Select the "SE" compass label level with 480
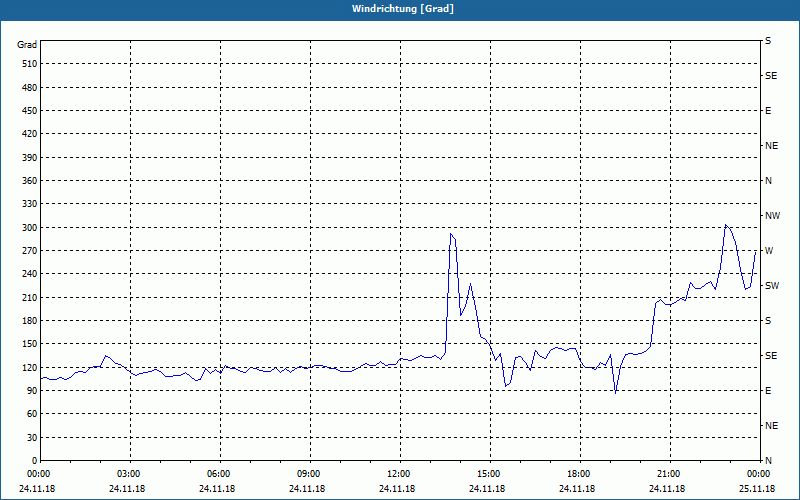800x500 pixels. coord(771,76)
